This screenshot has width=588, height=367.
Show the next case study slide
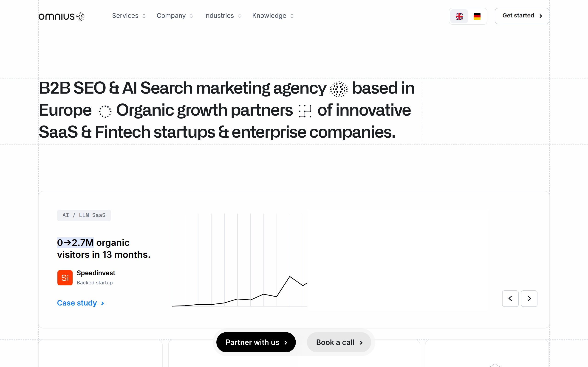(x=529, y=298)
